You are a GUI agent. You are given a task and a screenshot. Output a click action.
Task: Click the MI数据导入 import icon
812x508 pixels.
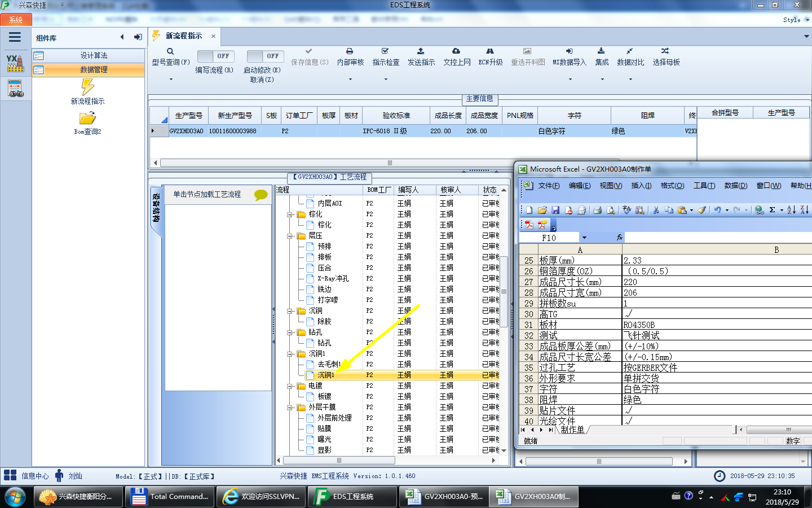tap(569, 51)
